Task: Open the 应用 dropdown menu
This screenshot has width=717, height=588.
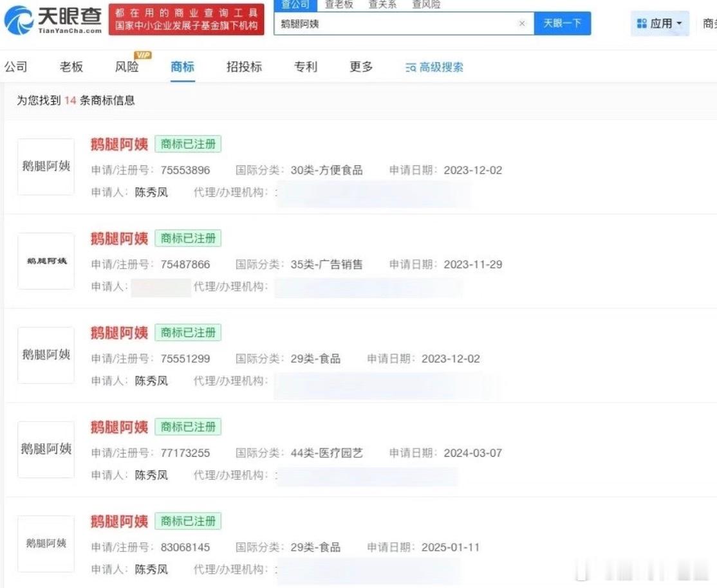Action: 659,23
